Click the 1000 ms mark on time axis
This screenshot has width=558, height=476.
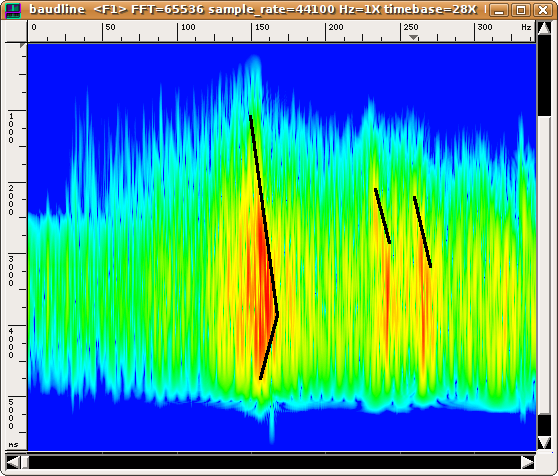point(11,128)
